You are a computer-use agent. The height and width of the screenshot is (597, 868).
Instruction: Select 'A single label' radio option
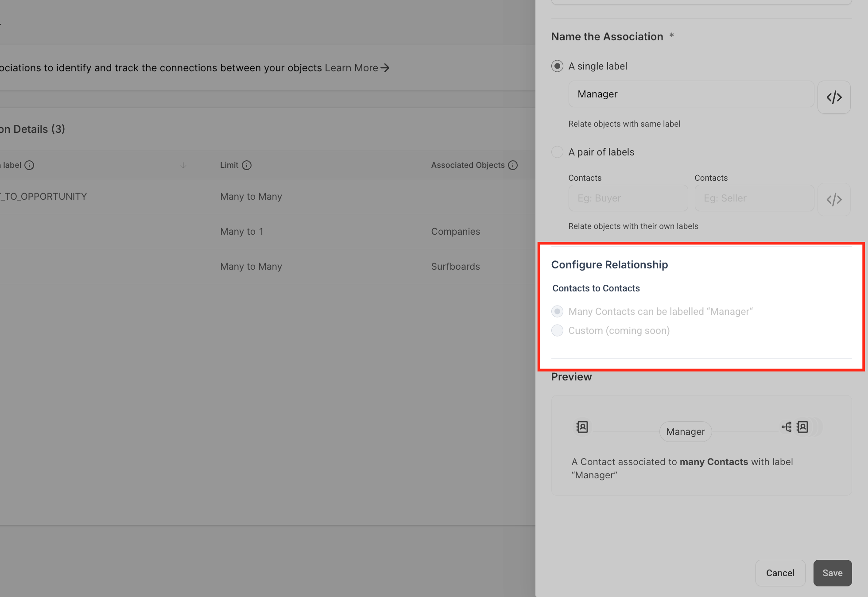(557, 66)
